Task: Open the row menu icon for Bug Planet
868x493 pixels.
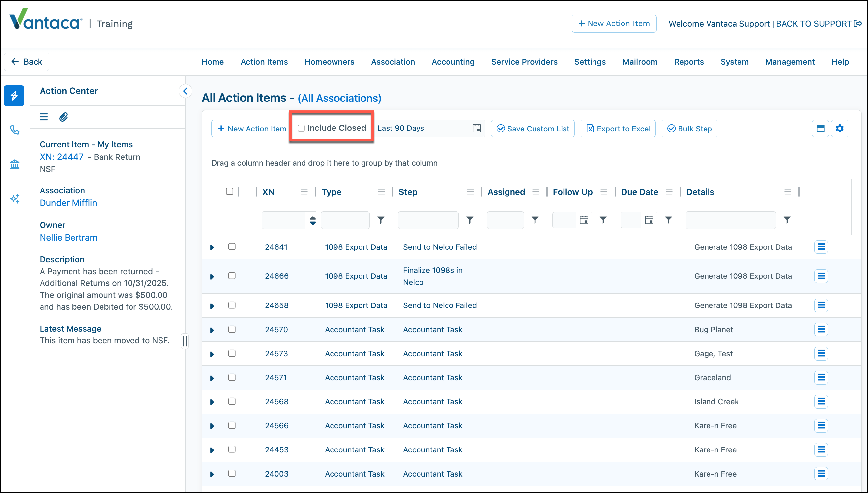Action: [821, 330]
